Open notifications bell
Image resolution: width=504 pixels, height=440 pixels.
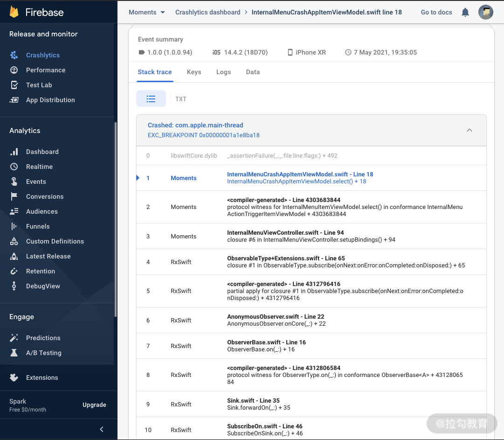(465, 12)
